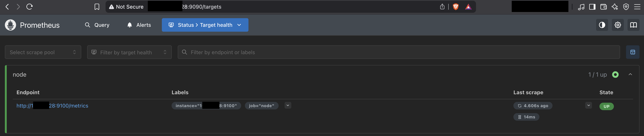Open the Brave wallet icon

pos(603,7)
